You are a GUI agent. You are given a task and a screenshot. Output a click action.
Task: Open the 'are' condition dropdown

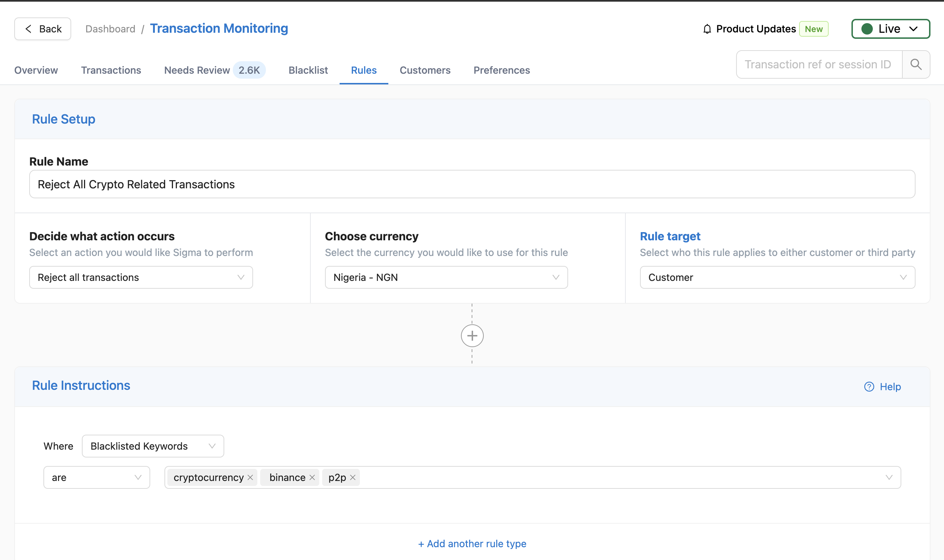tap(96, 477)
